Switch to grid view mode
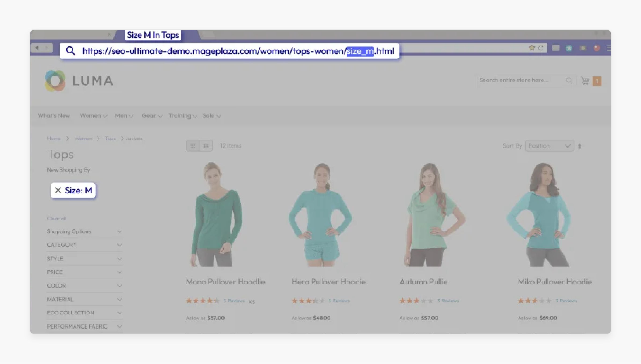The image size is (641, 364). point(193,146)
